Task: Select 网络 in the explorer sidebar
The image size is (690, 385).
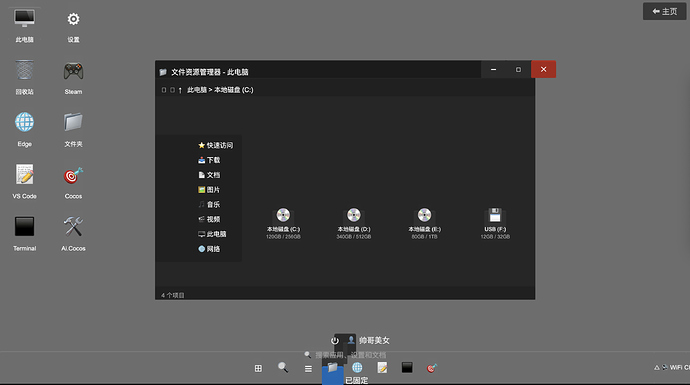Action: tap(209, 249)
